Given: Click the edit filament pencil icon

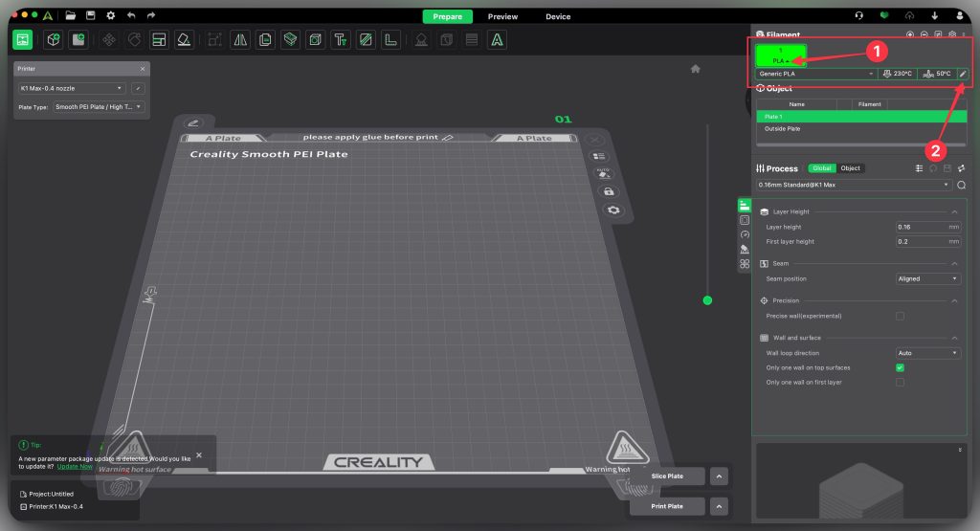Looking at the screenshot, I should coord(963,74).
